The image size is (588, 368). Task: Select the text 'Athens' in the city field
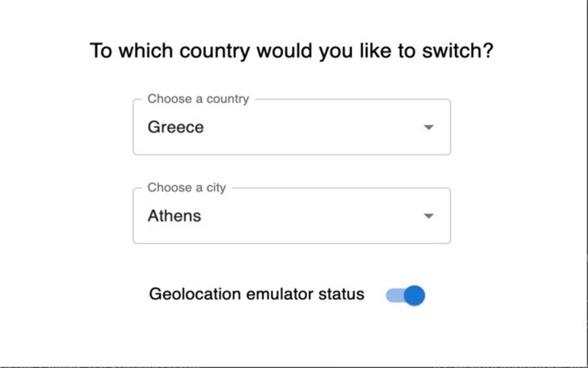click(x=175, y=216)
